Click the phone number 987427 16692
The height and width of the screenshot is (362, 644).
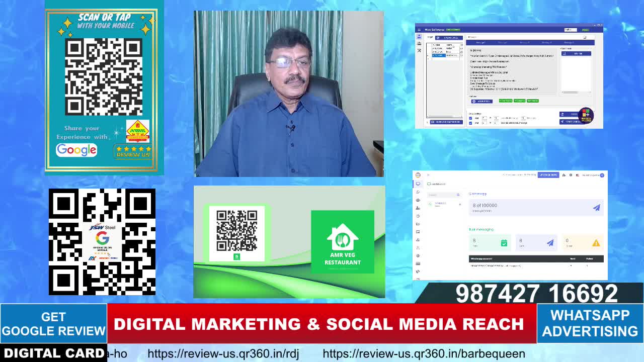[x=536, y=293]
